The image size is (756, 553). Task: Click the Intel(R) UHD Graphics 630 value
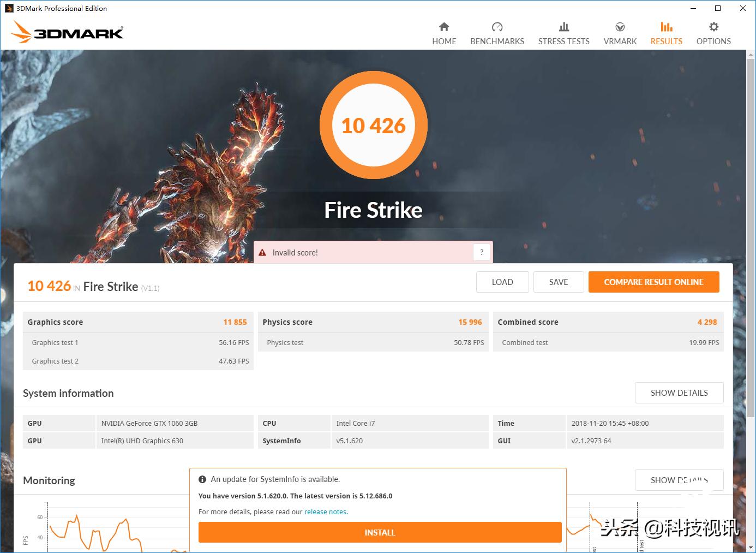pyautogui.click(x=142, y=441)
